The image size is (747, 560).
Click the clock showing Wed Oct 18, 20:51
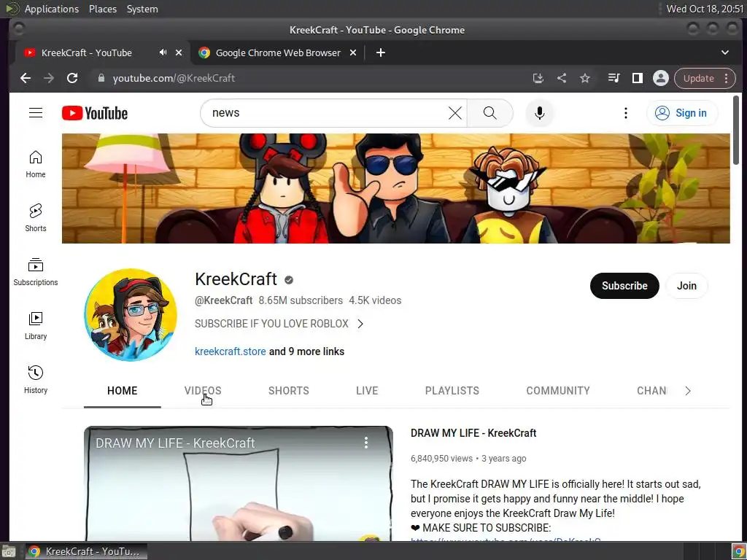click(705, 9)
